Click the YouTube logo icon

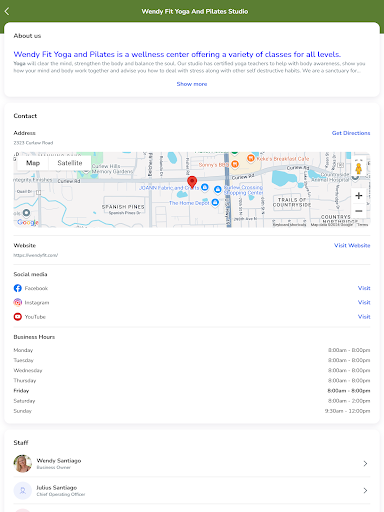click(x=18, y=317)
